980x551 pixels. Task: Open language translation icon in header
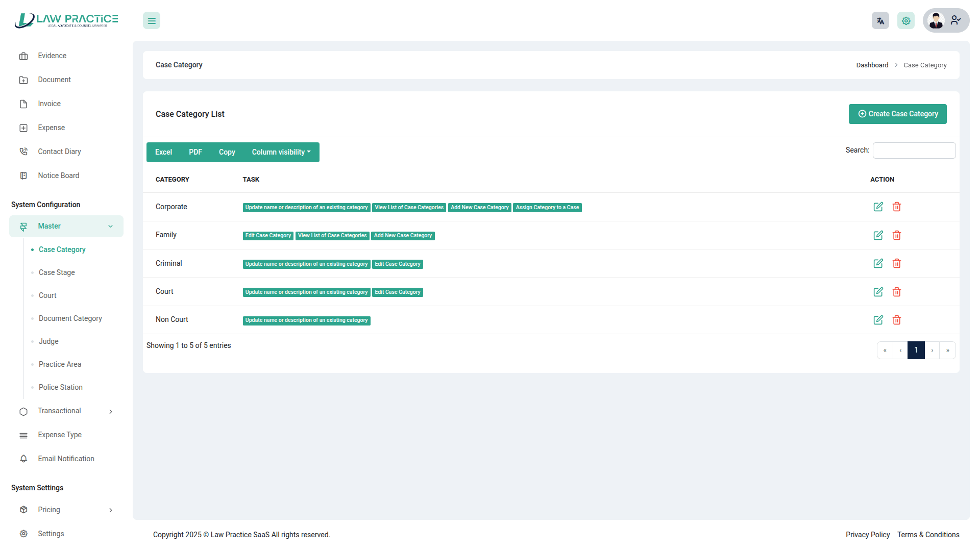[880, 21]
